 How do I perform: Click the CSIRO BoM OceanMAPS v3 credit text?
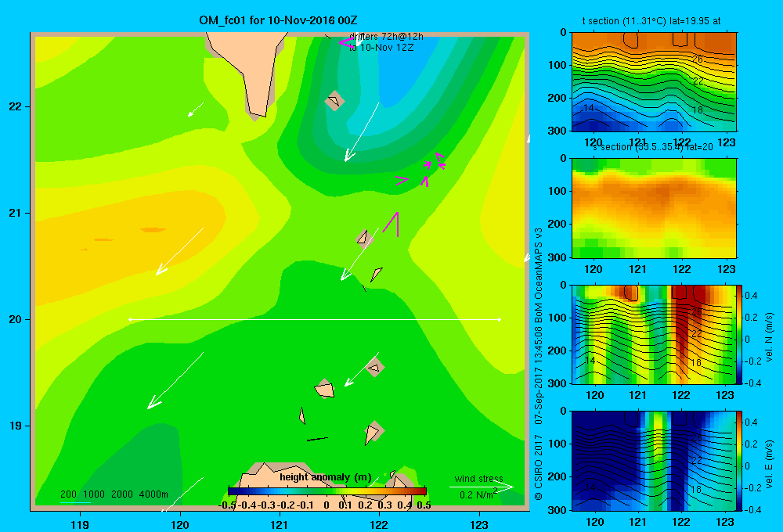click(x=539, y=363)
